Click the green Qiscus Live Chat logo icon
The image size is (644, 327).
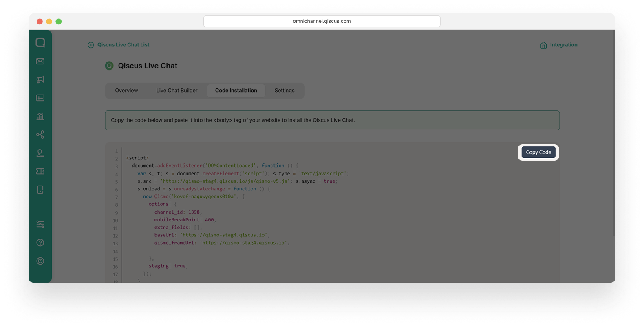pos(109,66)
